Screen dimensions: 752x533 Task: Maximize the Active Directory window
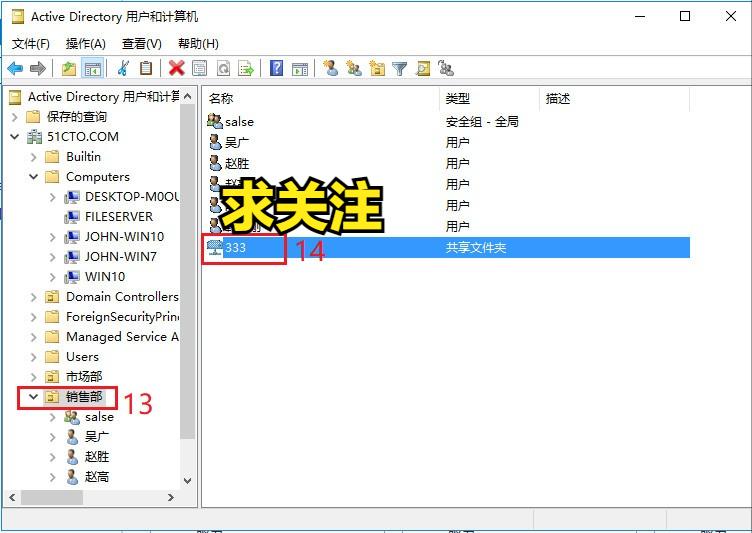click(685, 16)
